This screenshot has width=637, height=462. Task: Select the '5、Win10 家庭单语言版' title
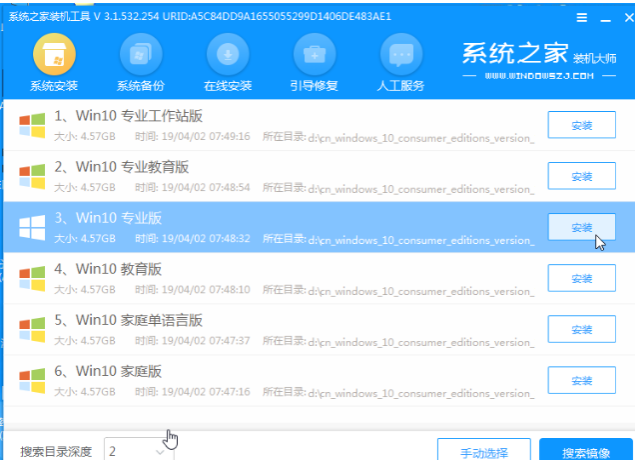pyautogui.click(x=128, y=320)
